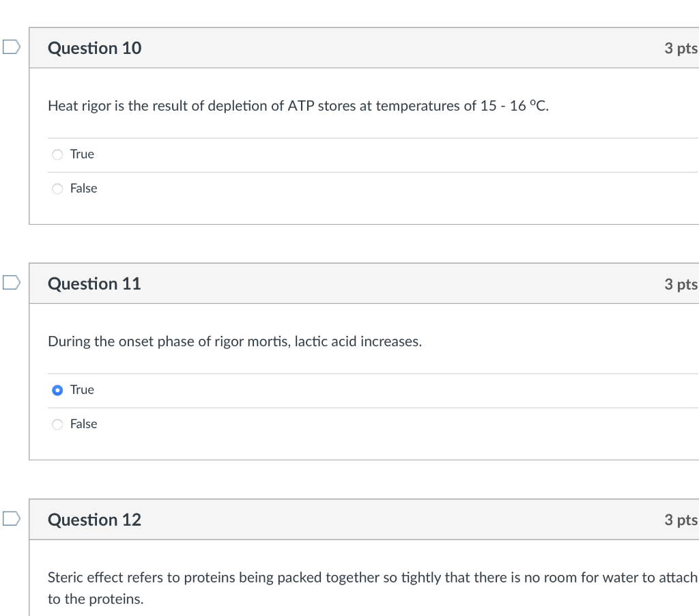699x616 pixels.
Task: Click the Question 10 header
Action: 94,48
